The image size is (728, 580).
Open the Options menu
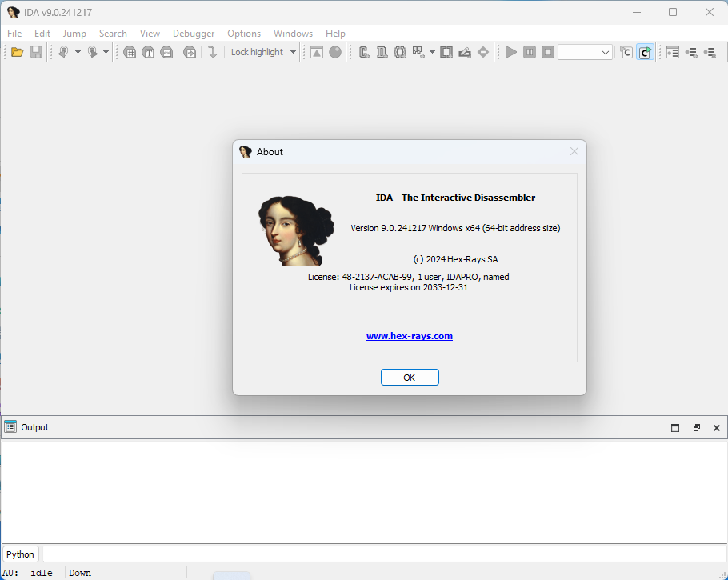click(x=244, y=34)
